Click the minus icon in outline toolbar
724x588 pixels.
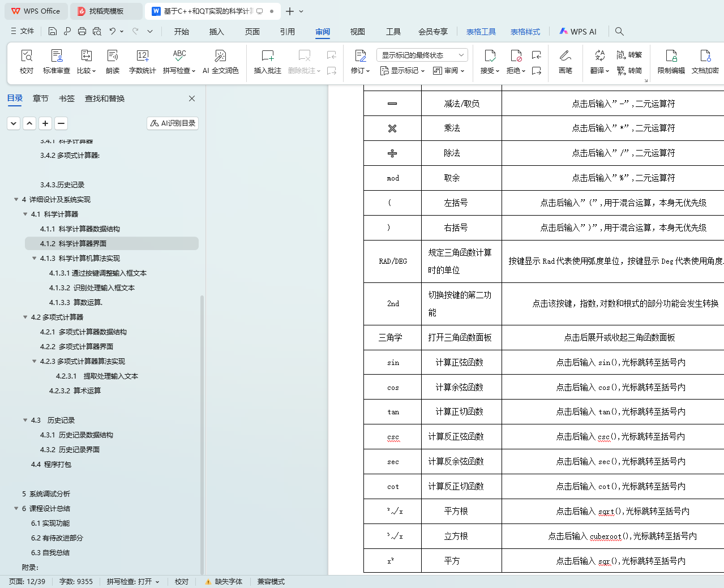61,123
